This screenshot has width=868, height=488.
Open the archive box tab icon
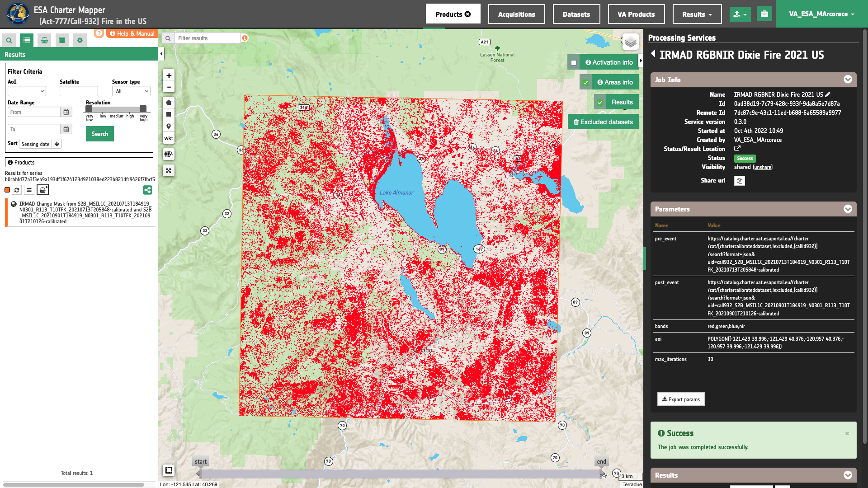(x=62, y=40)
